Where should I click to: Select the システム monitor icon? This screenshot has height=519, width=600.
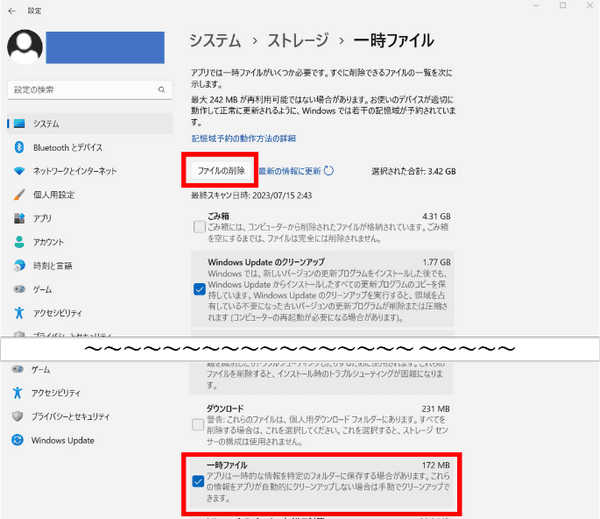pyautogui.click(x=20, y=124)
